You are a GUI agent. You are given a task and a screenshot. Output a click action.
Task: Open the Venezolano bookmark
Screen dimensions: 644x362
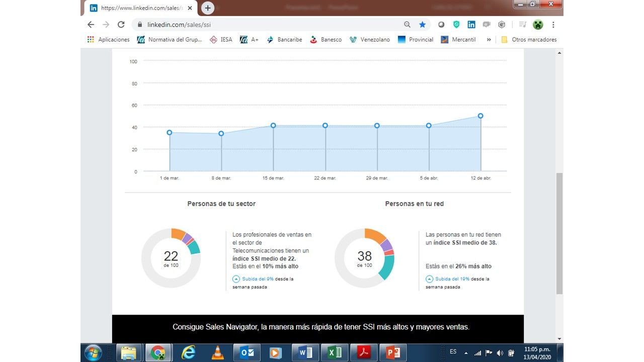point(370,40)
